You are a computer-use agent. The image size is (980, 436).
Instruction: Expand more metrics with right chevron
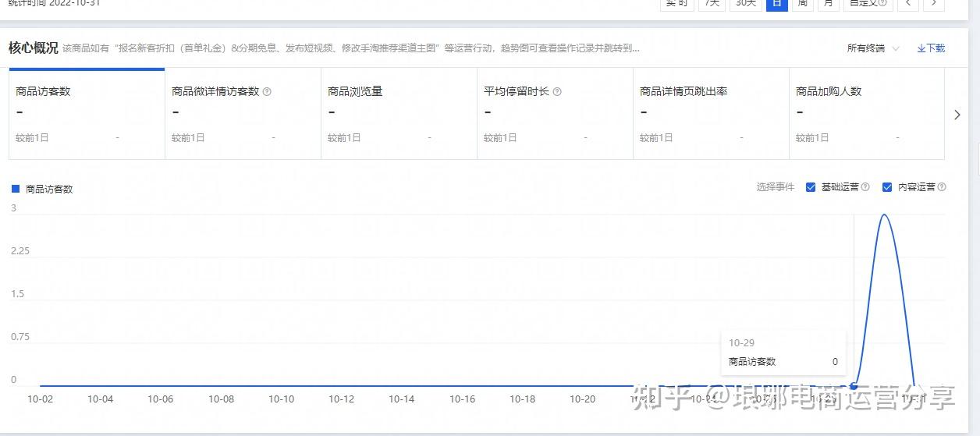(957, 115)
